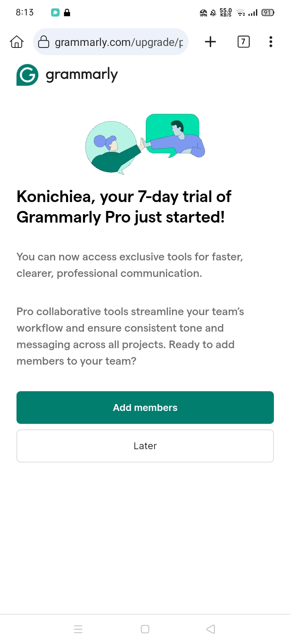Click the site security lock icon
The height and width of the screenshot is (644, 290).
pos(43,42)
